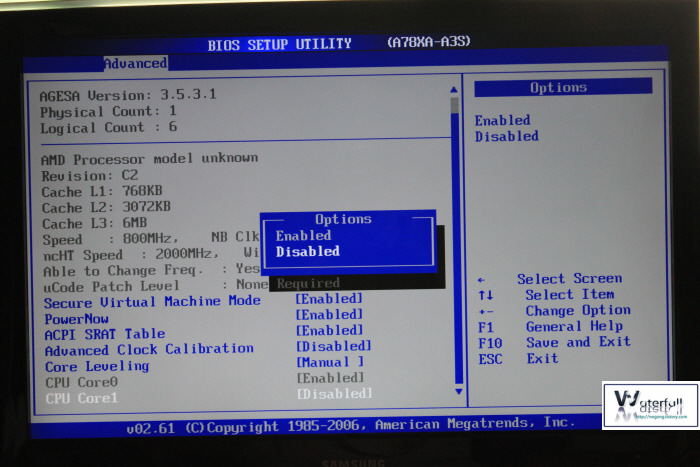
Task: Click Disabled in the right help panel
Action: [x=507, y=136]
